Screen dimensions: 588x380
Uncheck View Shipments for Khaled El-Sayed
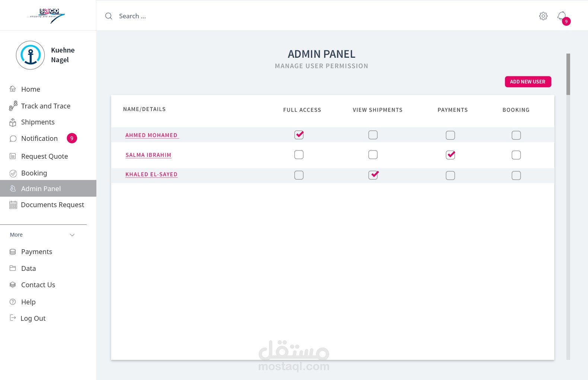[373, 175]
